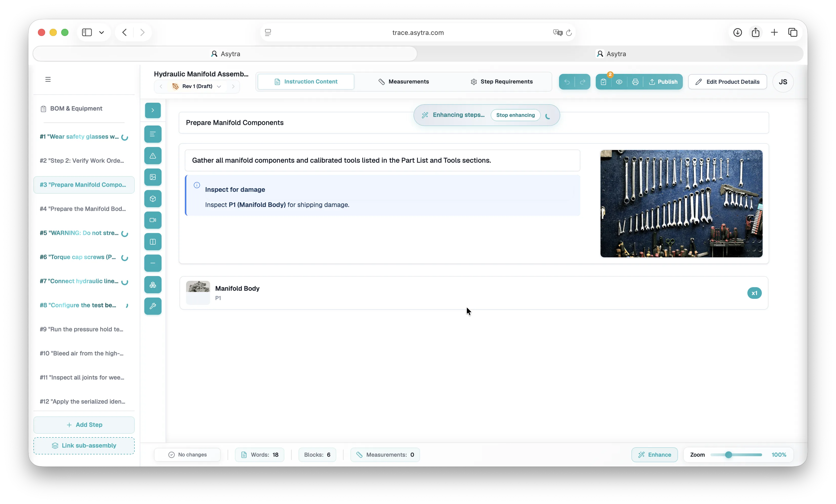Publish the instruction
The height and width of the screenshot is (504, 836).
point(663,82)
